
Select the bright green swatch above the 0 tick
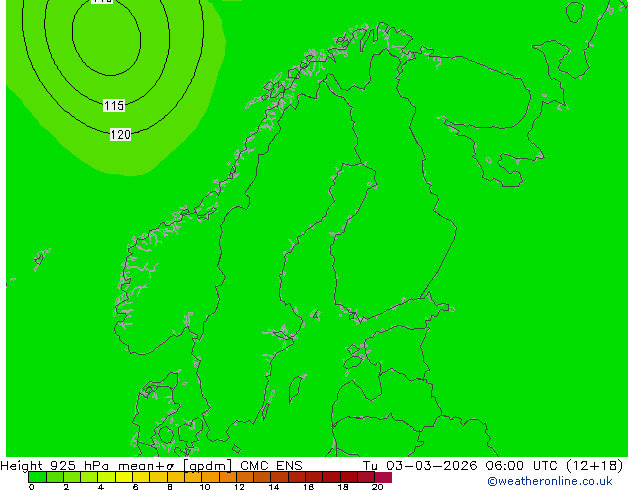[37, 477]
